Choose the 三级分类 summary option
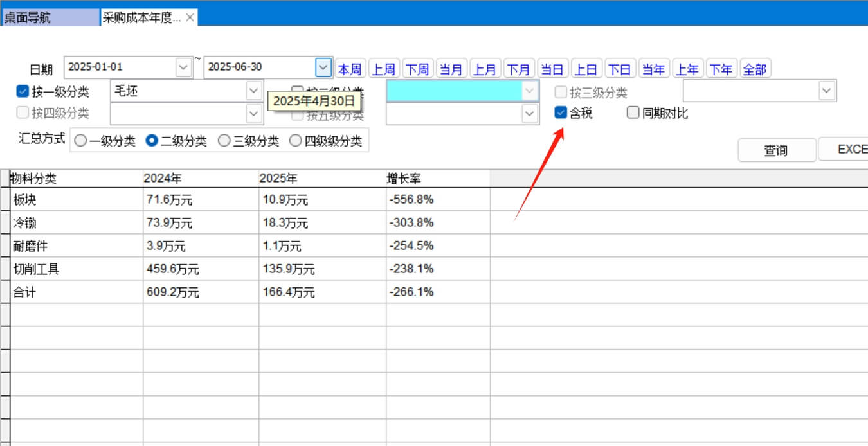The image size is (868, 446). tap(224, 141)
